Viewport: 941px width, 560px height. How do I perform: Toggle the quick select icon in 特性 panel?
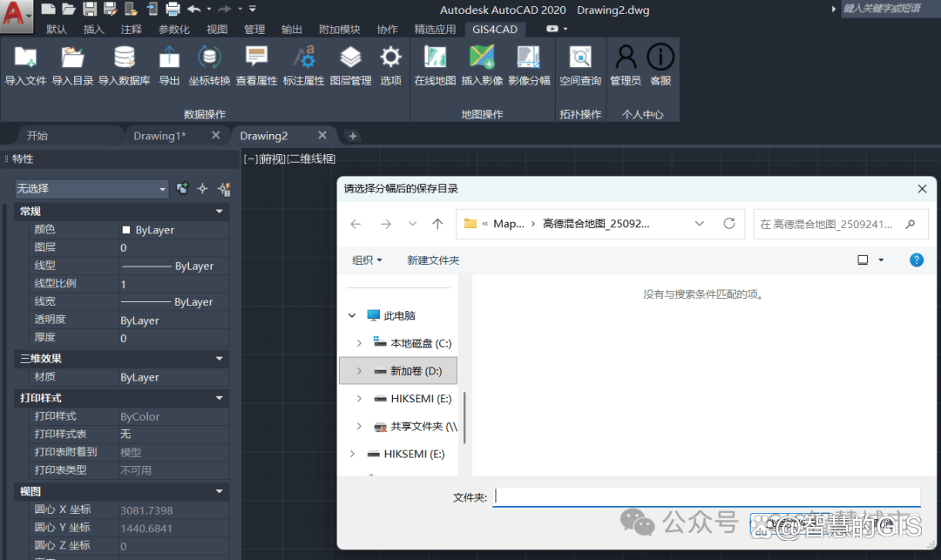click(x=223, y=188)
